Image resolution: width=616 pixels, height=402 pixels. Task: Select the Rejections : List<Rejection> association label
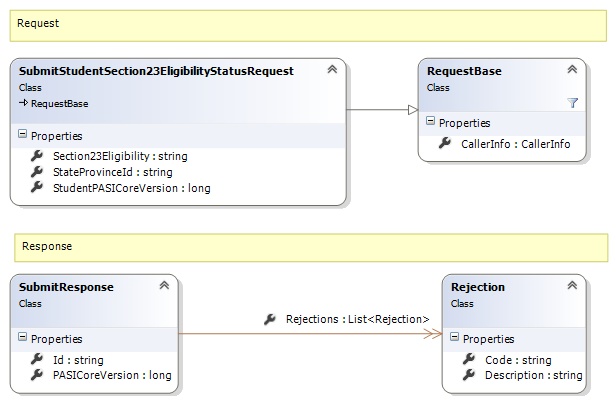click(357, 319)
